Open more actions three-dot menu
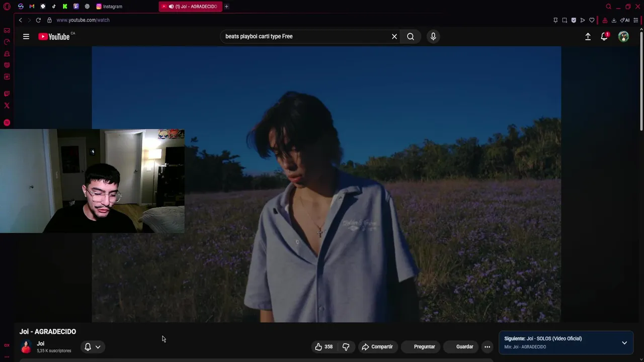644x362 pixels. (487, 346)
